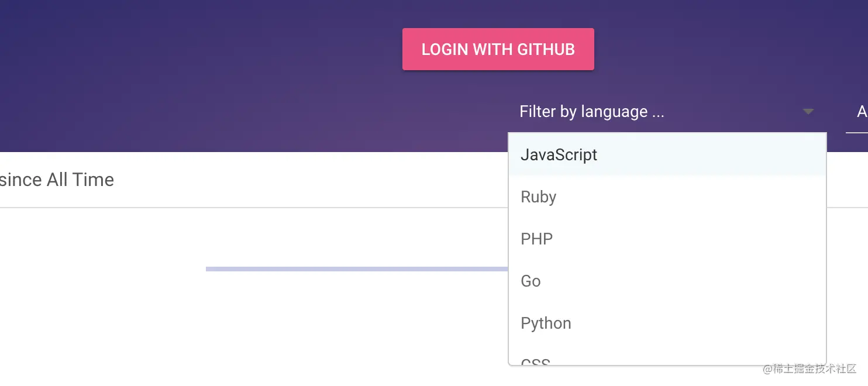Click the bottom edge of the language list
Viewport: 868px width, 386px height.
click(667, 365)
